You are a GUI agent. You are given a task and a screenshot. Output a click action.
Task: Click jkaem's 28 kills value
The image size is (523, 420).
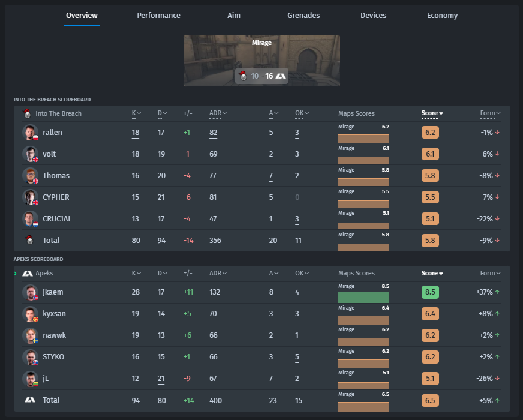pos(136,292)
